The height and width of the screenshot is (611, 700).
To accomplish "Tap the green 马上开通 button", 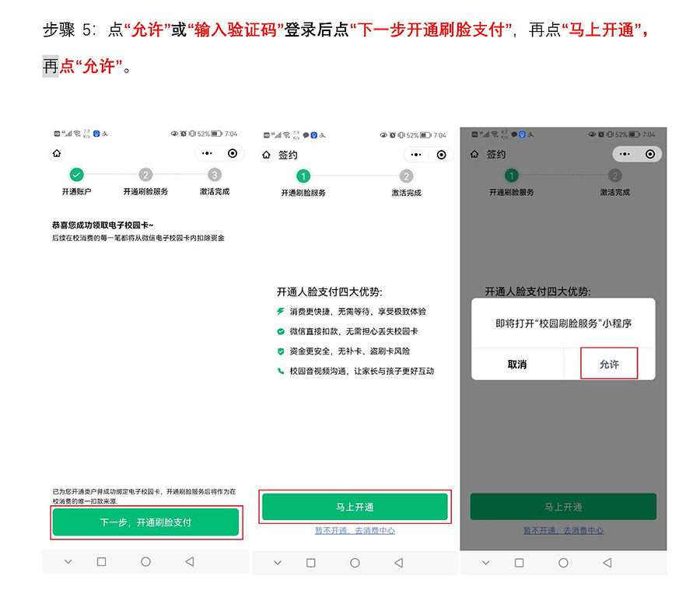I will tap(354, 507).
